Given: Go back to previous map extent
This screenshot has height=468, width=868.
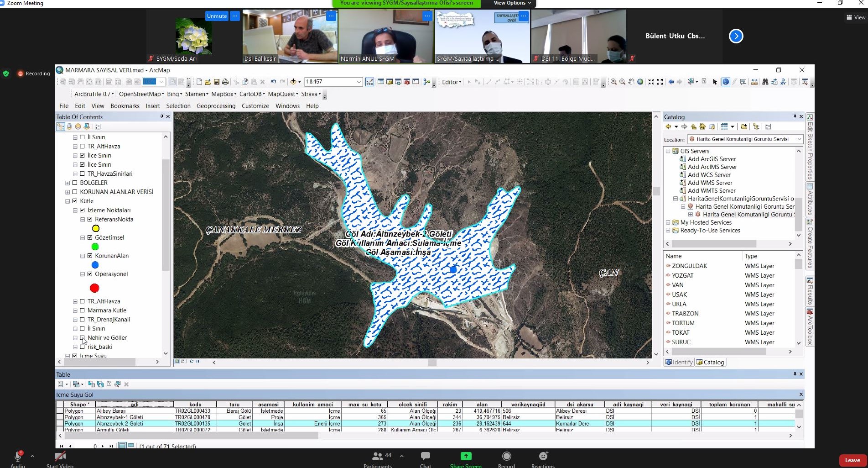Looking at the screenshot, I should point(671,82).
